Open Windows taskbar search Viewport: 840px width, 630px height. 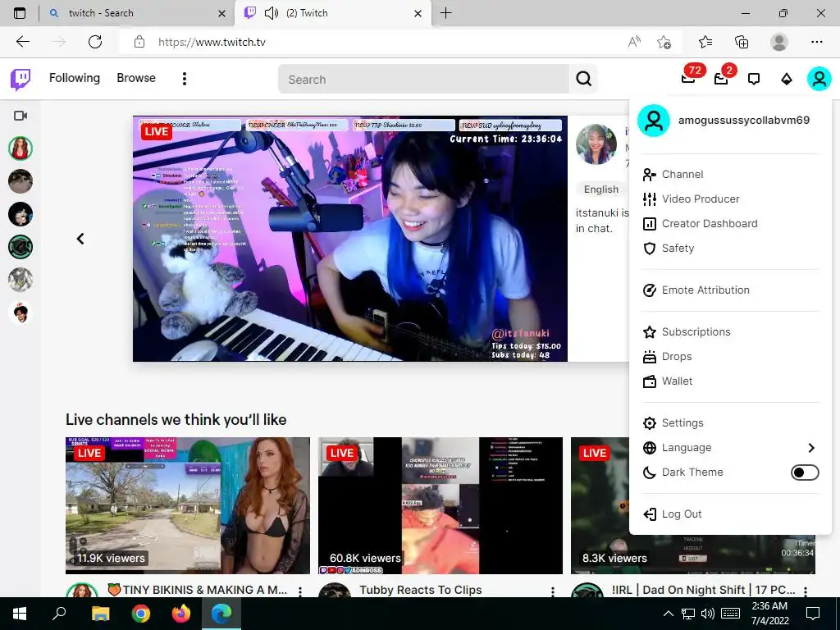coord(59,614)
